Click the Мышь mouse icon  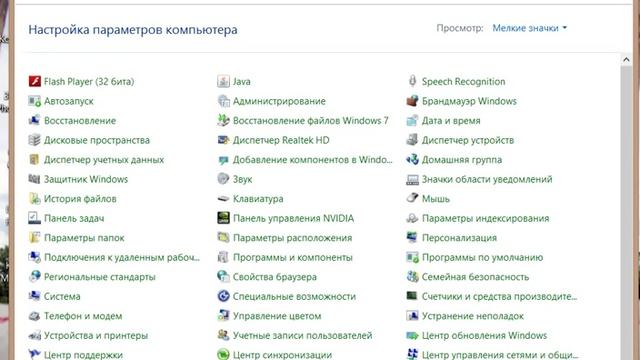tap(412, 198)
